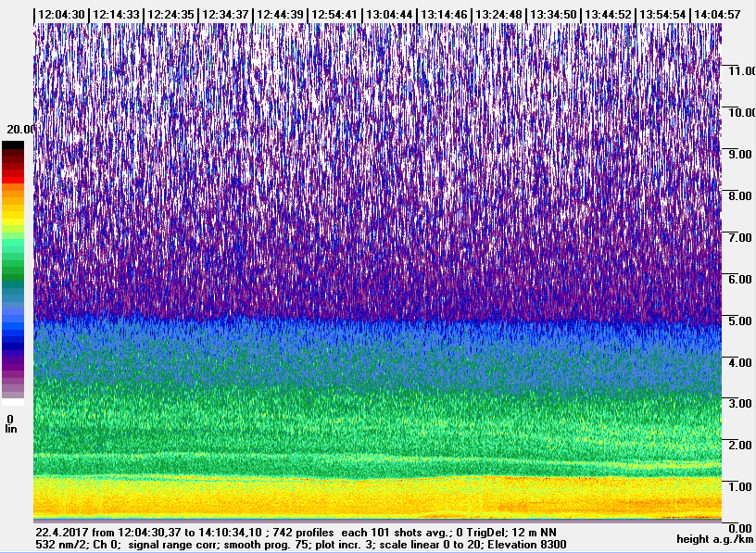
Task: Click the 13:34:50 time label
Action: tap(553, 15)
